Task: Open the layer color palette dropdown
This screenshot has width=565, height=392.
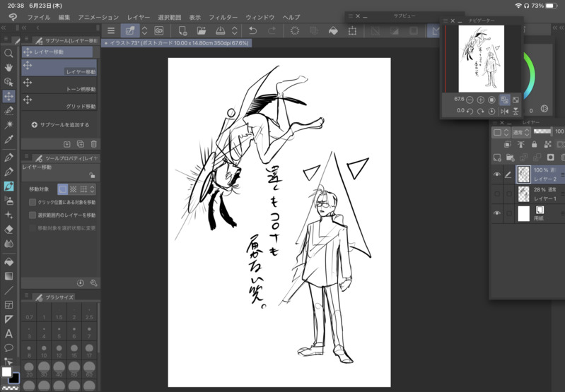Action: tap(501, 132)
